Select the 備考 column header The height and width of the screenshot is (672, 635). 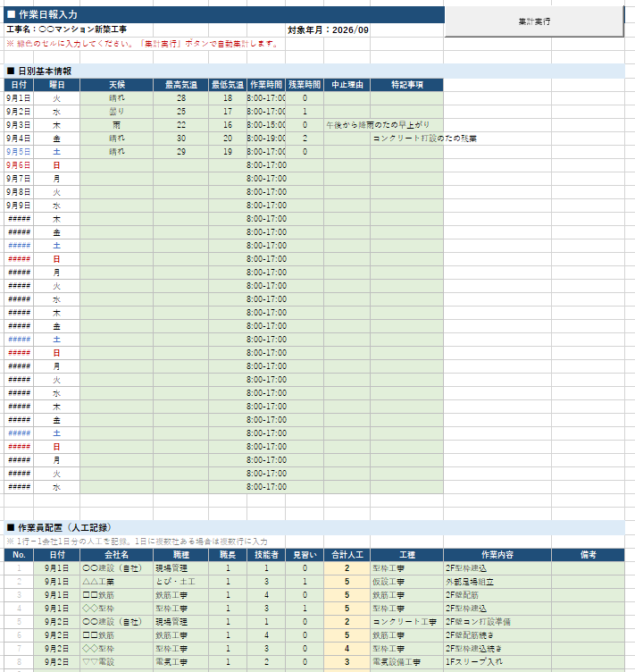[588, 555]
